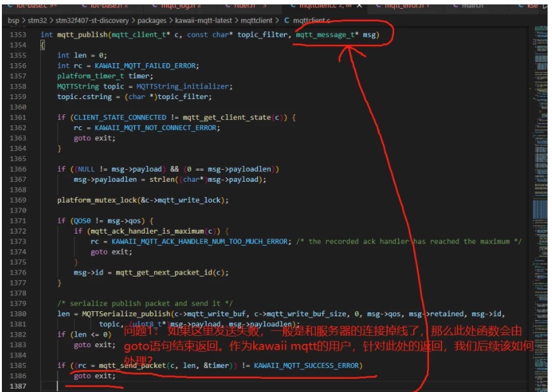Click KAWAII_MQTT_SUCCESS_ERROR on line 1385
The height and width of the screenshot is (392, 552).
click(x=306, y=365)
